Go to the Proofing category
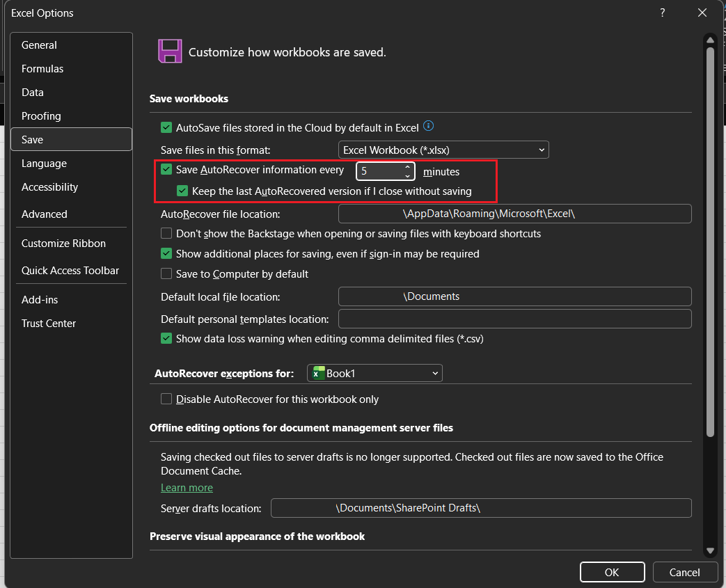 [71, 116]
